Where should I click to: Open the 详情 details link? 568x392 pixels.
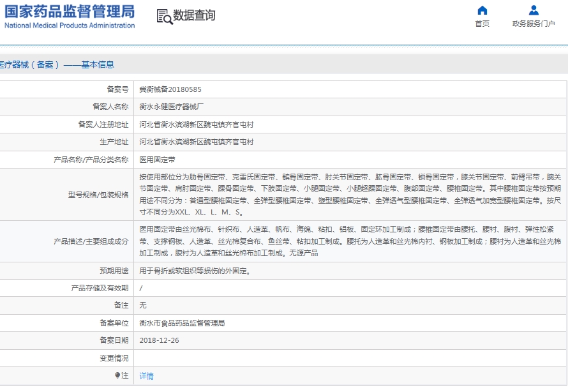(x=146, y=377)
